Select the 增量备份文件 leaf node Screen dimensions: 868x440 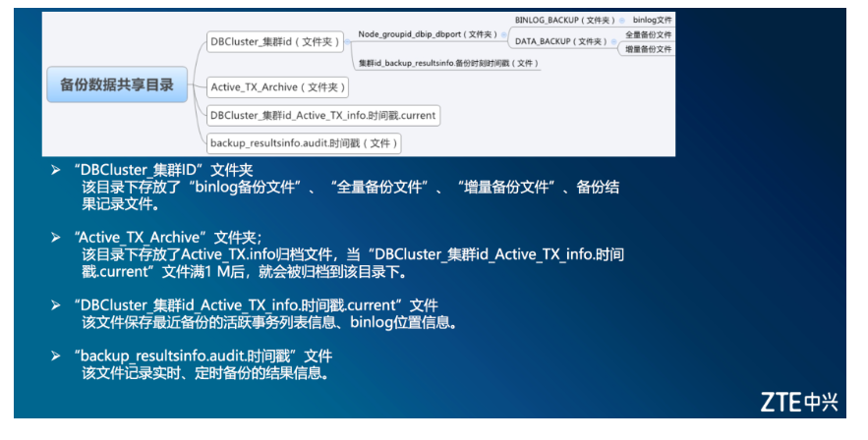pyautogui.click(x=648, y=49)
